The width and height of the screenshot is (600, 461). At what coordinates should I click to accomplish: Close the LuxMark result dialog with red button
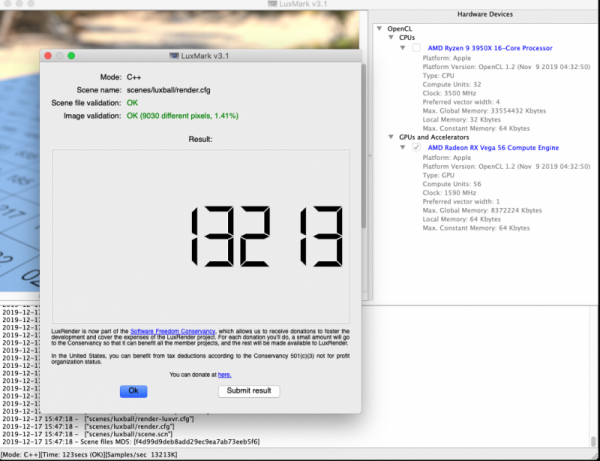point(48,56)
